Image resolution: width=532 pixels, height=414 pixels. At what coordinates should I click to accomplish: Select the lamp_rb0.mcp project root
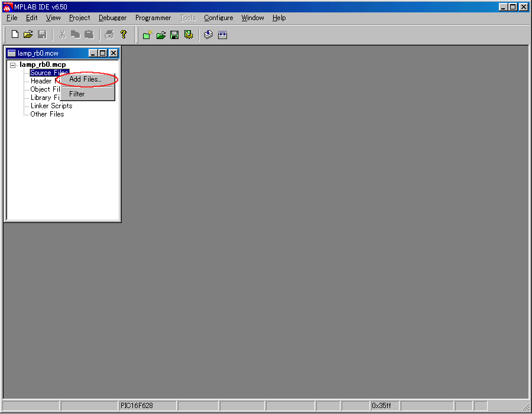click(43, 64)
